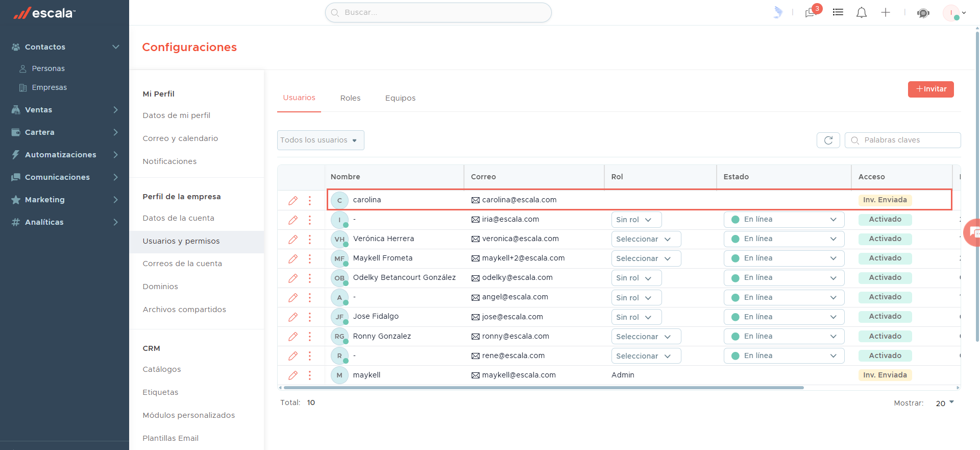Click the blue bird assistant icon
980x450 pixels.
(778, 12)
